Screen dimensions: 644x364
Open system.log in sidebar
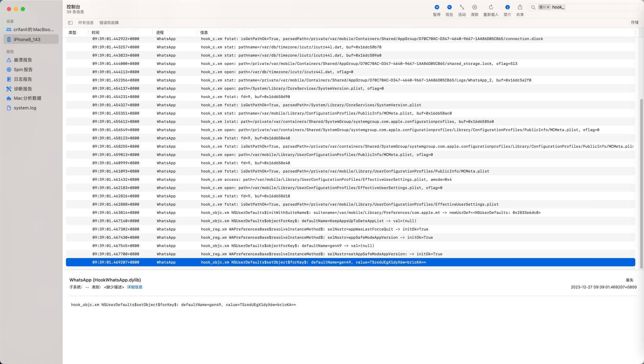[31, 108]
